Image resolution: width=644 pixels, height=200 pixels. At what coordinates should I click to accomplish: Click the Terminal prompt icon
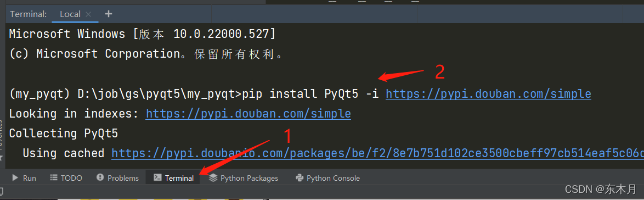[x=157, y=178]
